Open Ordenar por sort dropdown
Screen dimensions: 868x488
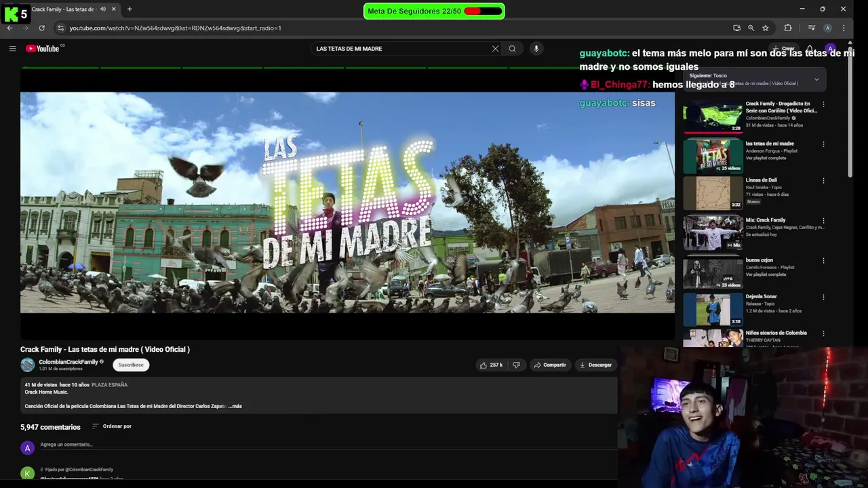[112, 426]
